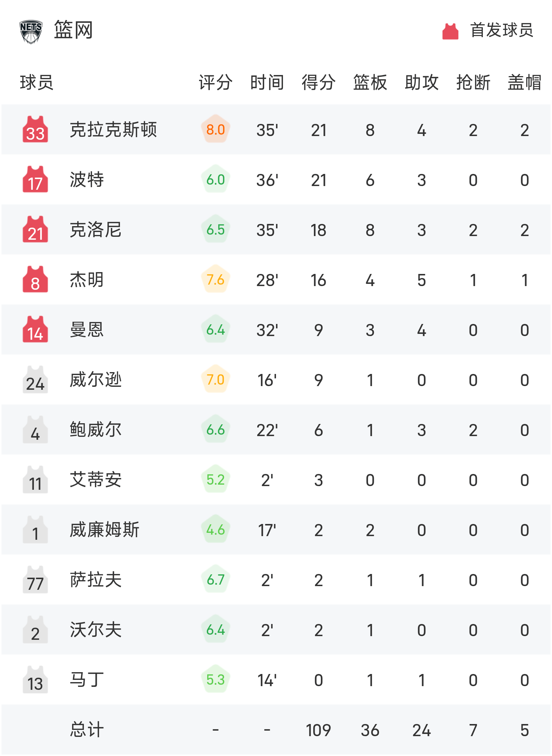552x756 pixels.
Task: Sort by 评分 column header
Action: tap(216, 82)
